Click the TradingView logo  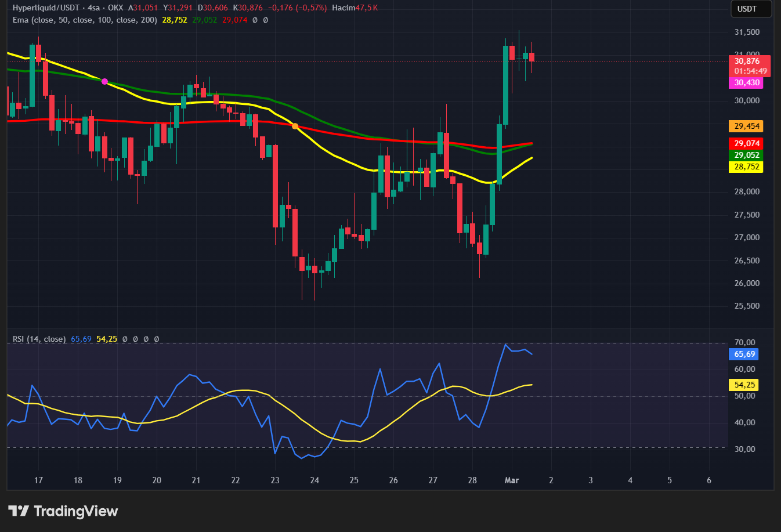[63, 511]
